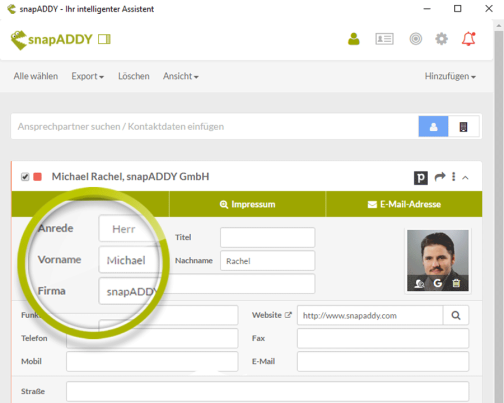Open the Export dropdown
This screenshot has height=403, width=504.
[x=88, y=76]
